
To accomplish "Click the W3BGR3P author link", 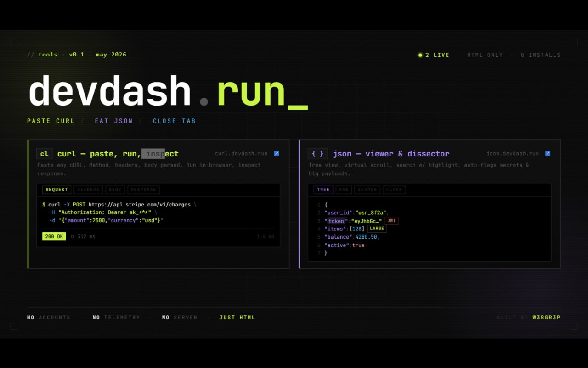I will (547, 318).
